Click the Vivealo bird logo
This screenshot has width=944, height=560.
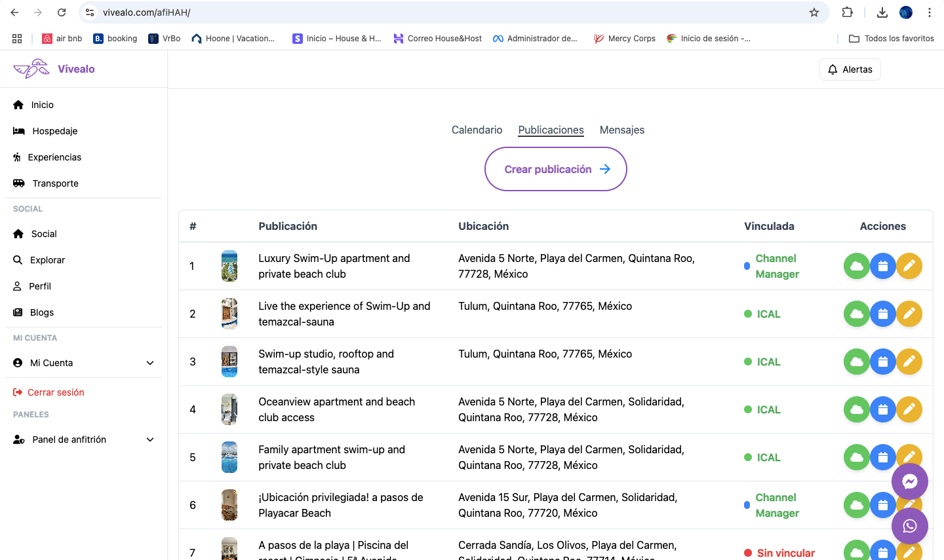click(31, 69)
